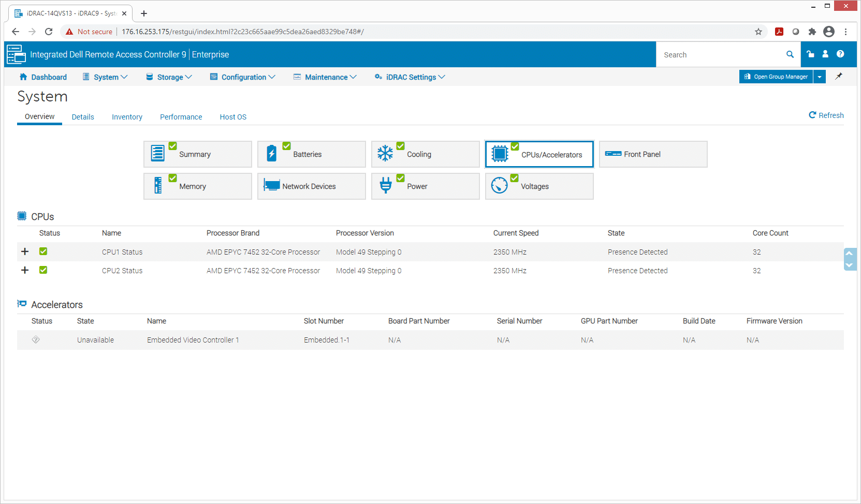The height and width of the screenshot is (504, 861).
Task: Click the Refresh link
Action: coord(826,115)
